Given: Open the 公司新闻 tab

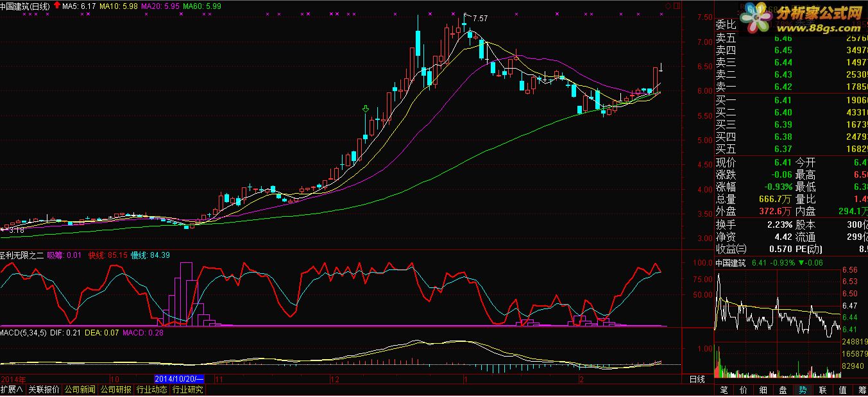Looking at the screenshot, I should tap(80, 389).
